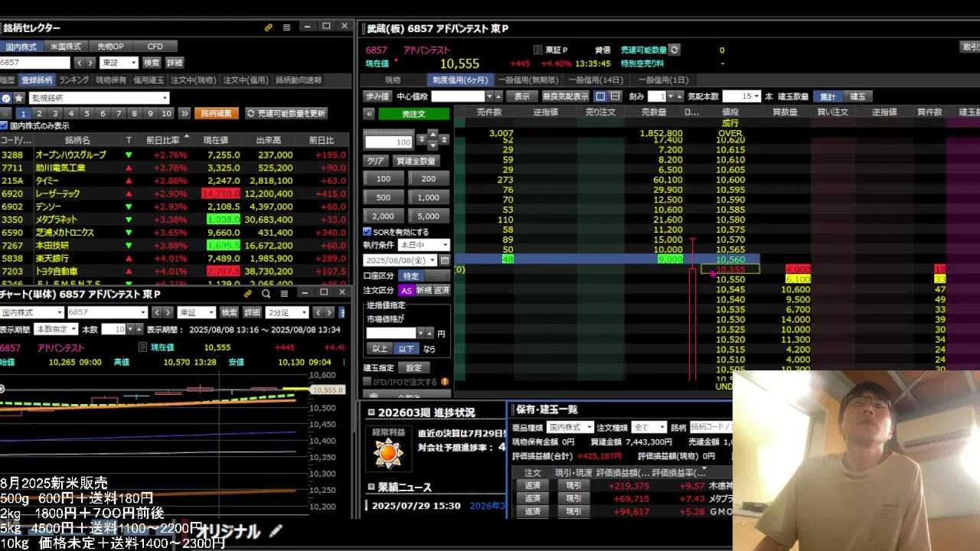Click 売建可能数量を更新 button
This screenshot has width=980, height=551.
286,113
